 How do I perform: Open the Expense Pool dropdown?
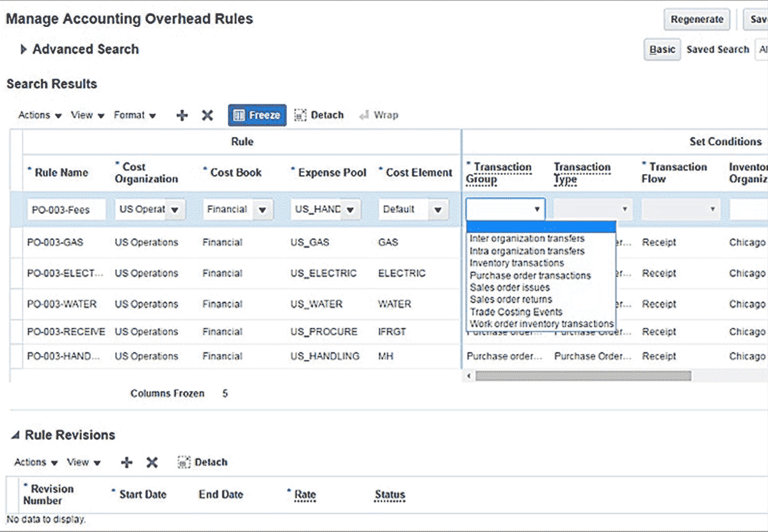pyautogui.click(x=350, y=210)
